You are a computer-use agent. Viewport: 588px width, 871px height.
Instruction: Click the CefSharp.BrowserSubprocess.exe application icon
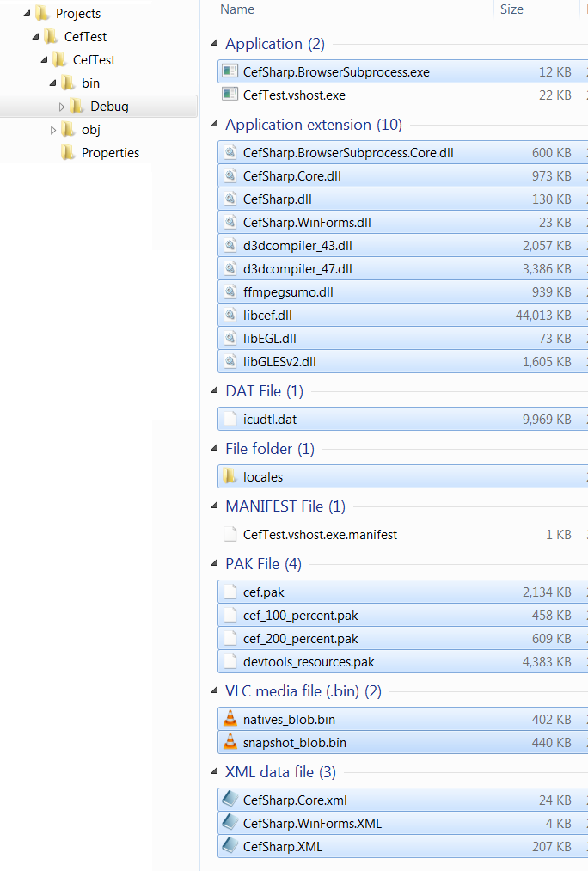[x=230, y=71]
